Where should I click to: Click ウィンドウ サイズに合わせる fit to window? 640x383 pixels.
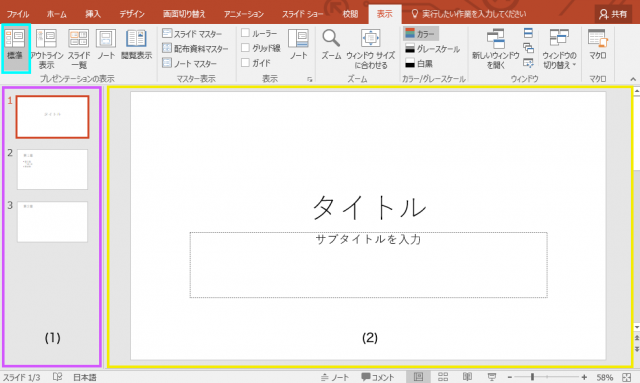tap(371, 49)
